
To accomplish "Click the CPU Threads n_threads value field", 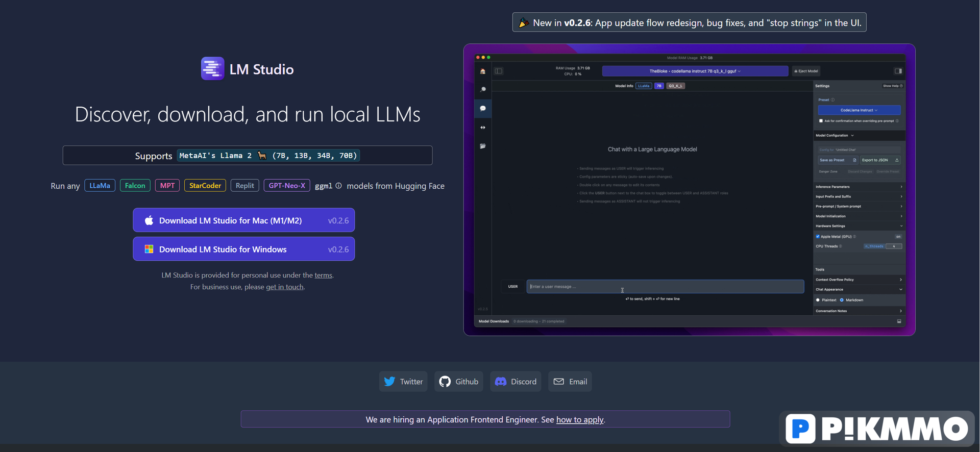I will click(x=894, y=246).
